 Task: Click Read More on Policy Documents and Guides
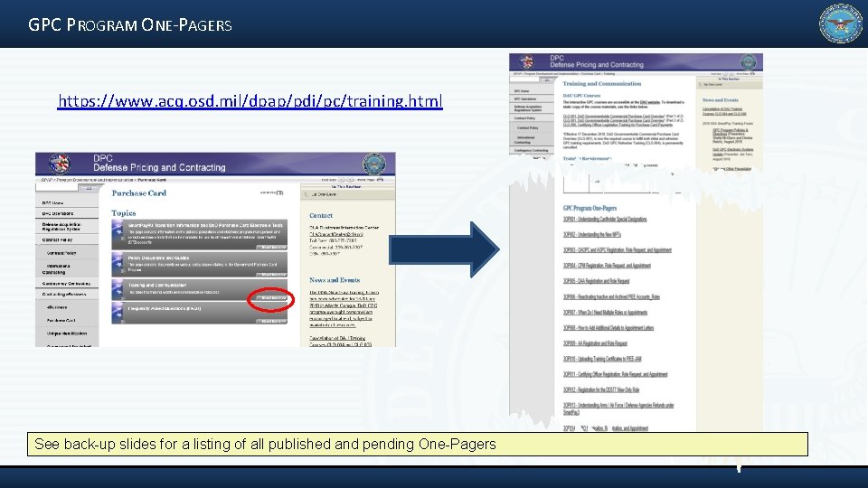[x=273, y=275]
